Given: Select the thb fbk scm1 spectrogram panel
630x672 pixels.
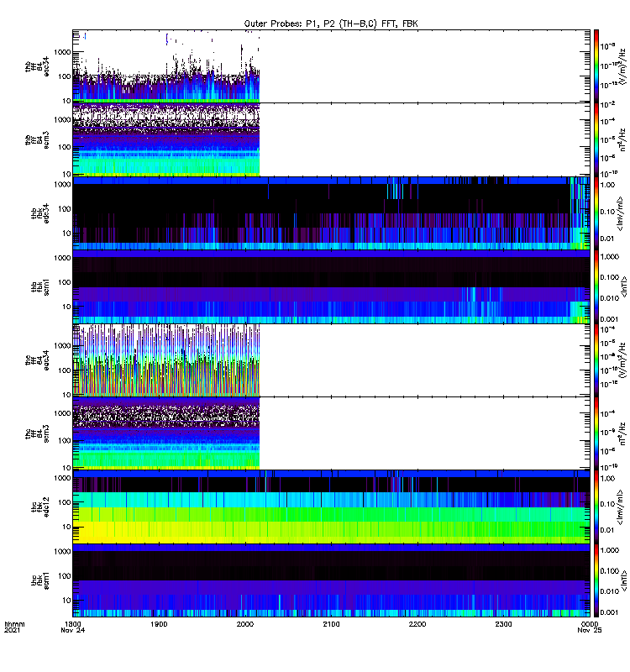Looking at the screenshot, I should click(x=331, y=286).
